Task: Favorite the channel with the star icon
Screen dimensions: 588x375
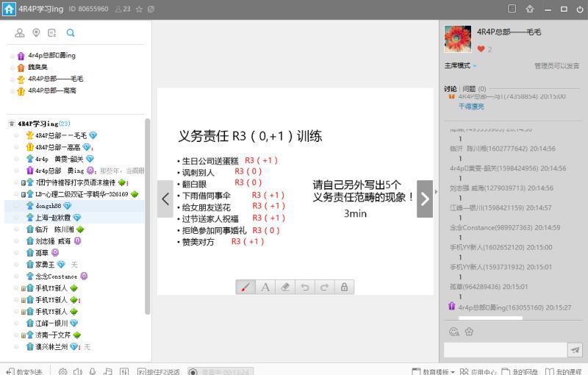Action: pyautogui.click(x=139, y=9)
